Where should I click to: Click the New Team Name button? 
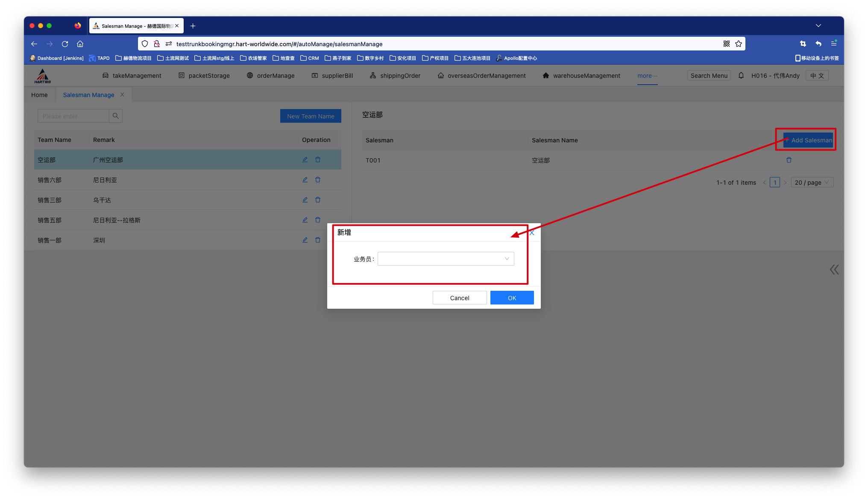(311, 116)
